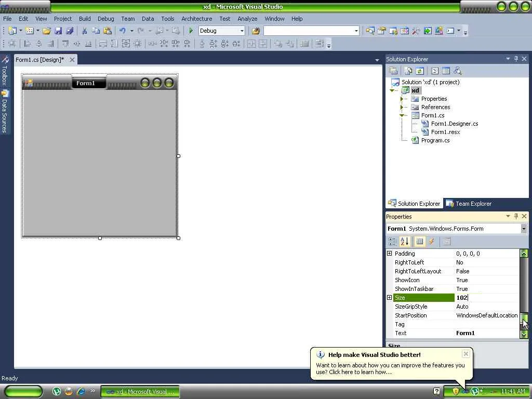Click the New Project toolbar icon
Viewport: 532px width, 399px height.
[x=12, y=31]
